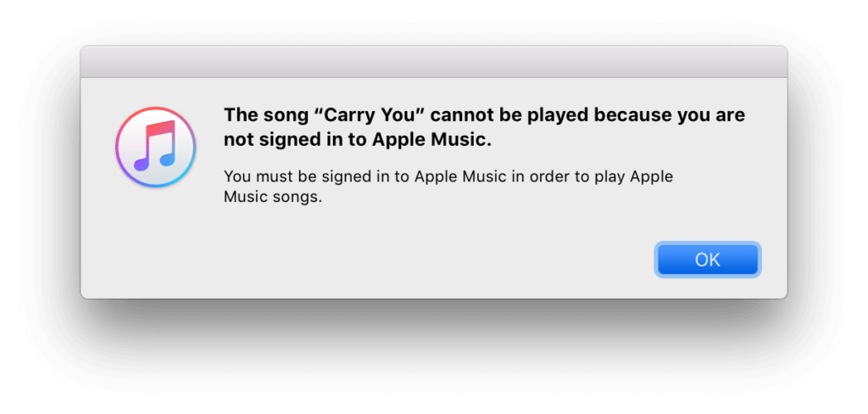The width and height of the screenshot is (868, 414).
Task: Click the words "you are" in the heading
Action: click(710, 115)
